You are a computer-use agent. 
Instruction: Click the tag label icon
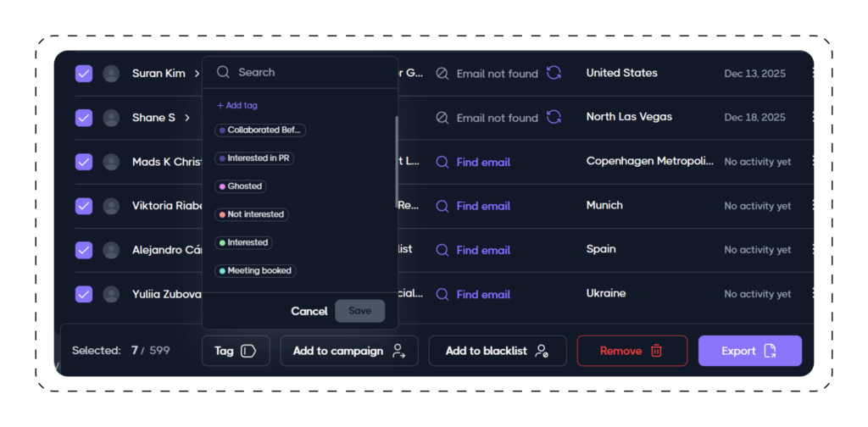(248, 351)
